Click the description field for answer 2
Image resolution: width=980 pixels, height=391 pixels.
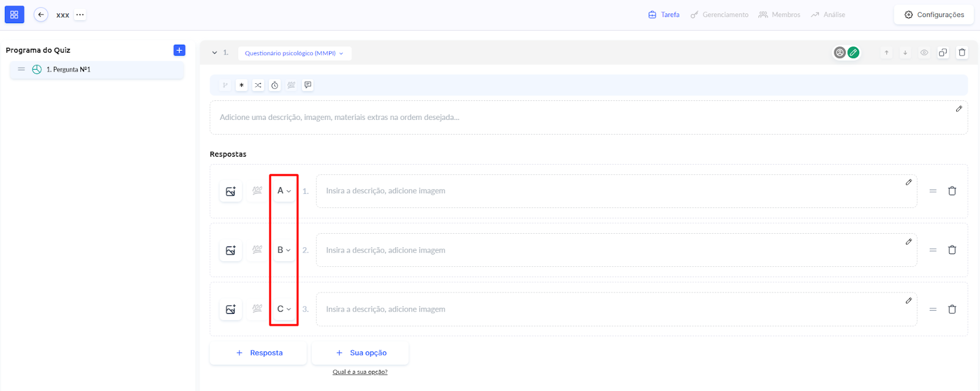tap(612, 250)
